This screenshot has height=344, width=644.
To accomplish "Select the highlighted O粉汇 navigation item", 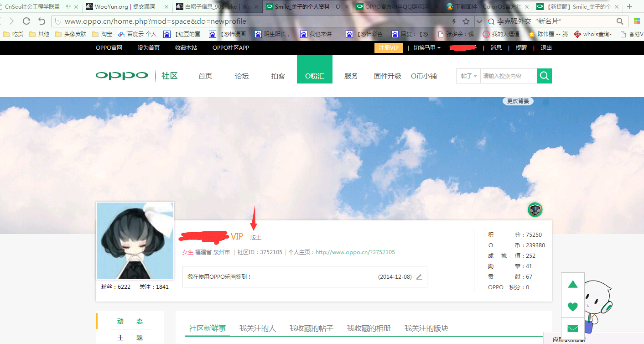I will (x=315, y=69).
